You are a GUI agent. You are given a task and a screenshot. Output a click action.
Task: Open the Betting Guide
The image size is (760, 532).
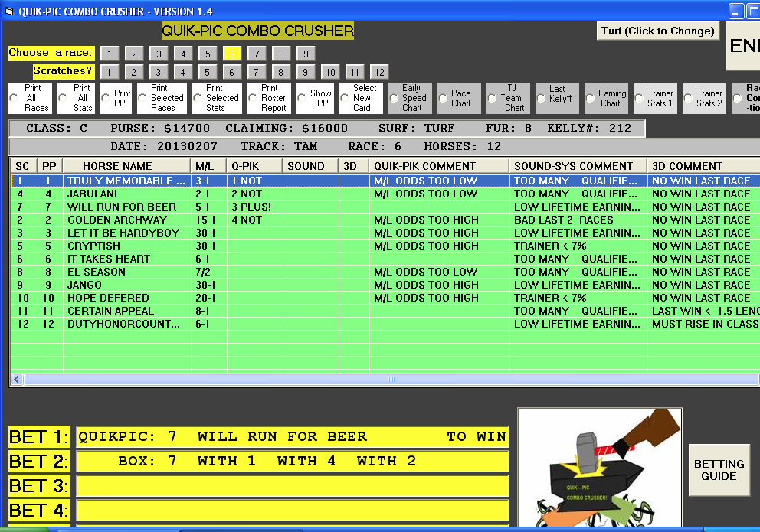click(x=719, y=470)
